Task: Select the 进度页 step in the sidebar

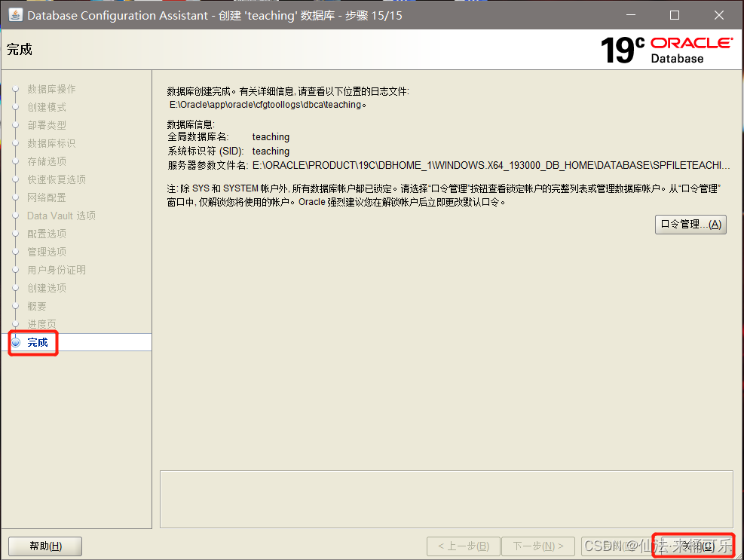Action: pyautogui.click(x=41, y=324)
